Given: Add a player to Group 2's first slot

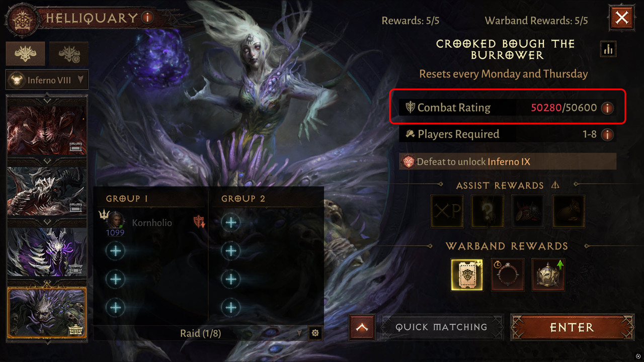Looking at the screenshot, I should point(231,222).
